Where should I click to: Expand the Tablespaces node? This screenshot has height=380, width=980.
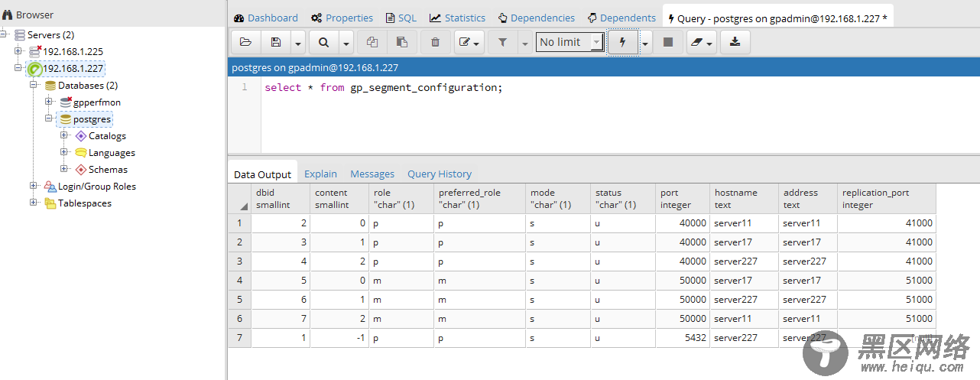point(34,202)
